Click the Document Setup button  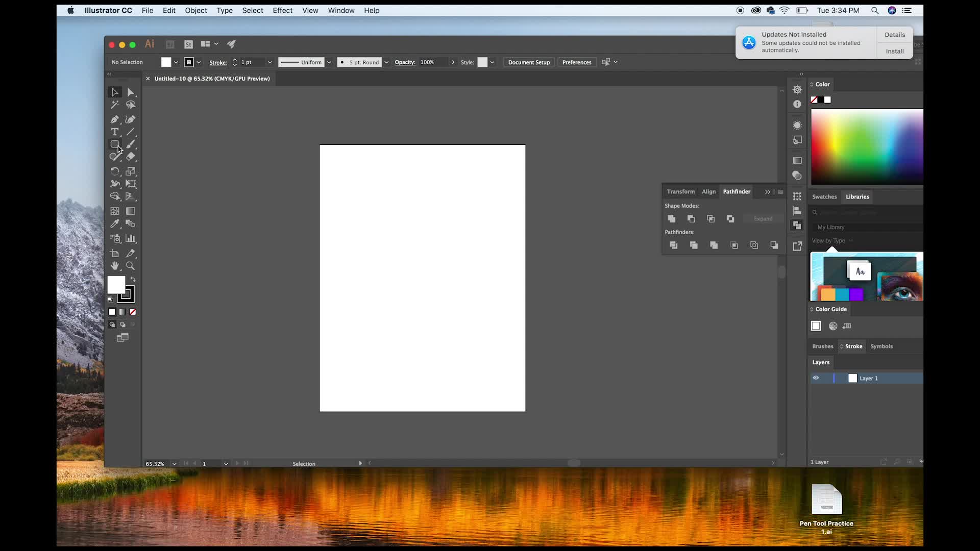point(529,62)
